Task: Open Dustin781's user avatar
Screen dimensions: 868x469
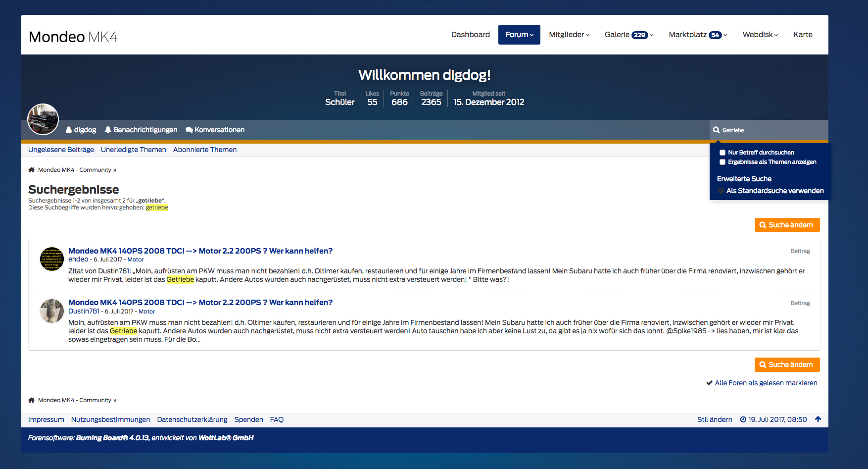Action: pos(52,311)
